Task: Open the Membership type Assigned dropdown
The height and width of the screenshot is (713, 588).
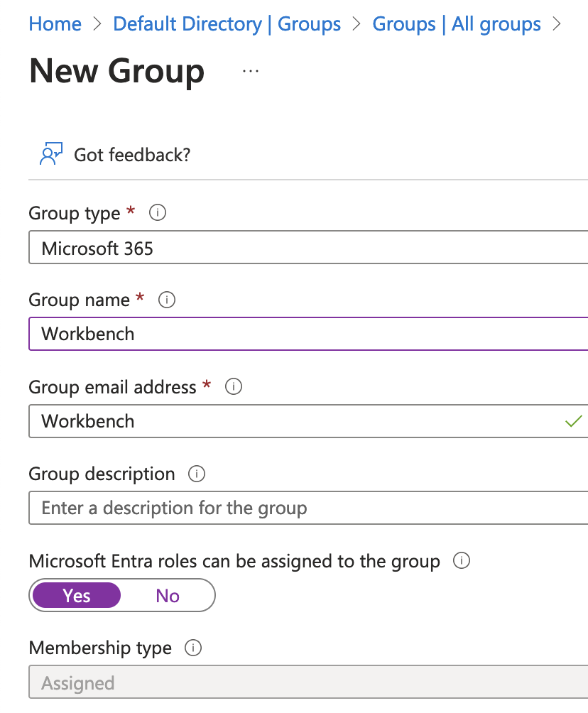Action: (308, 682)
